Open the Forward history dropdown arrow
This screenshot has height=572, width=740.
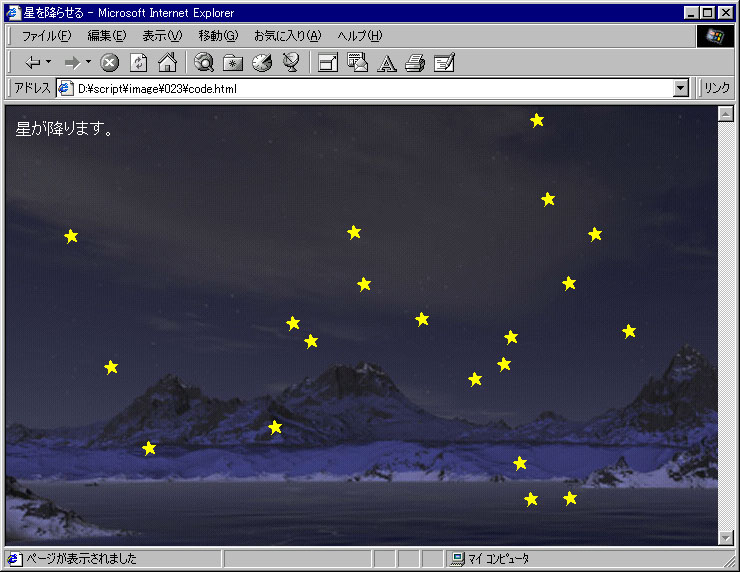pos(88,62)
